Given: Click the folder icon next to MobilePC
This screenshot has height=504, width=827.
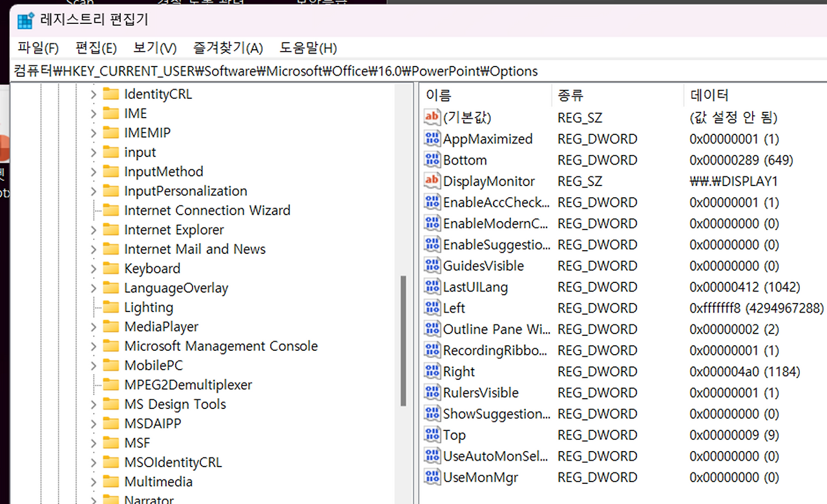Looking at the screenshot, I should point(111,365).
